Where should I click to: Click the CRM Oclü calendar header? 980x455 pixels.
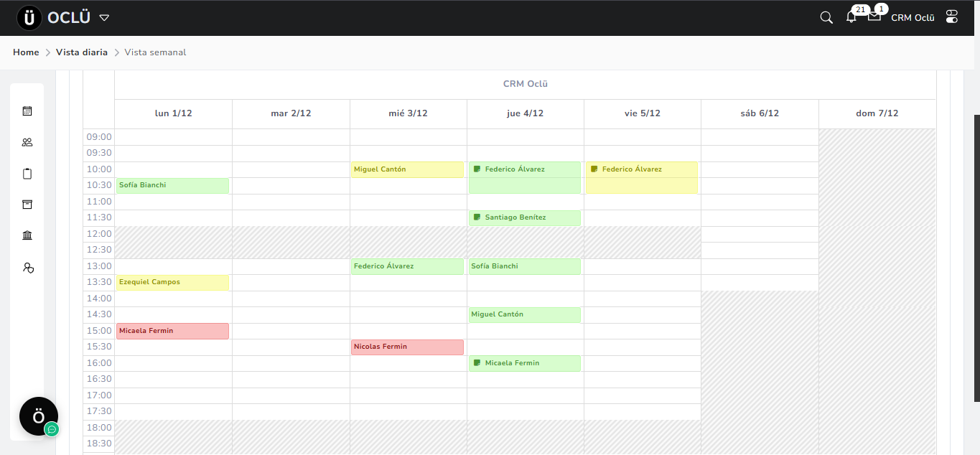coord(526,84)
